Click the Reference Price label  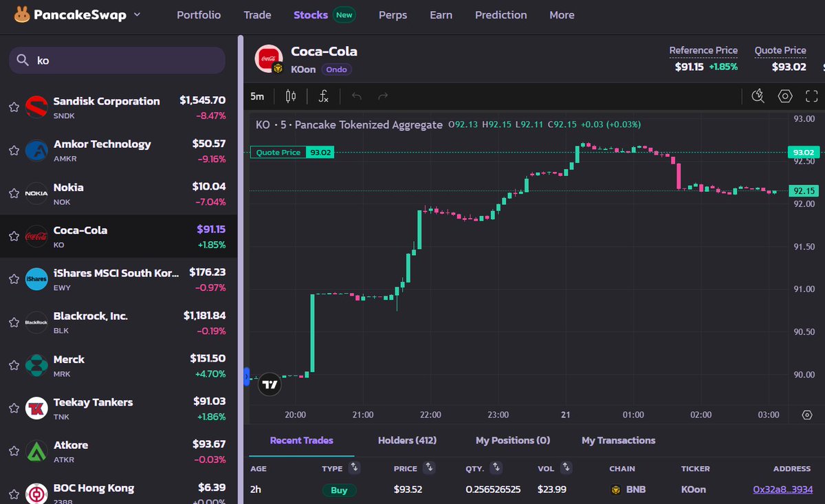(703, 50)
